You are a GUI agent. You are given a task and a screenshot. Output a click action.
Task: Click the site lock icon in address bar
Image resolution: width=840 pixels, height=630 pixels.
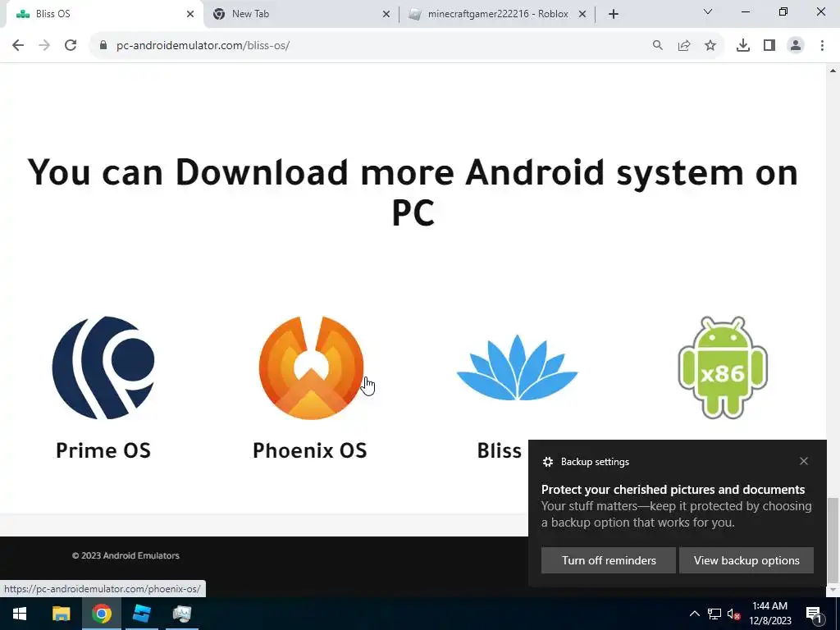(103, 46)
